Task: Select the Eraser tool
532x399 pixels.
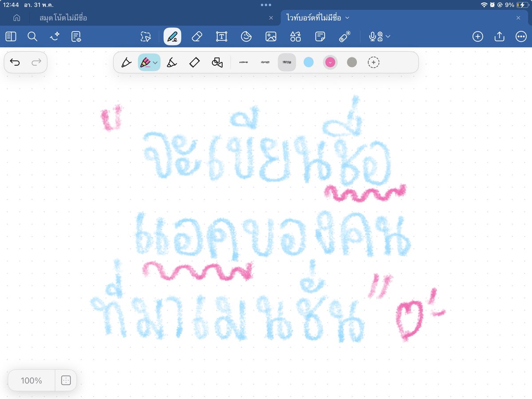Action: [197, 36]
